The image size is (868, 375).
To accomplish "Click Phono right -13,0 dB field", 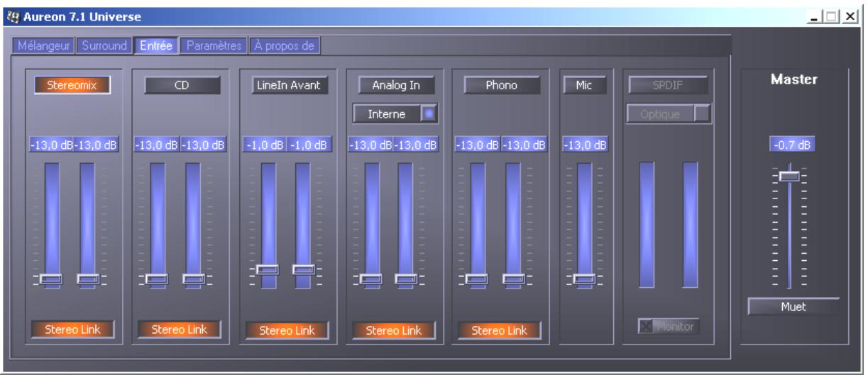I will coord(523,145).
